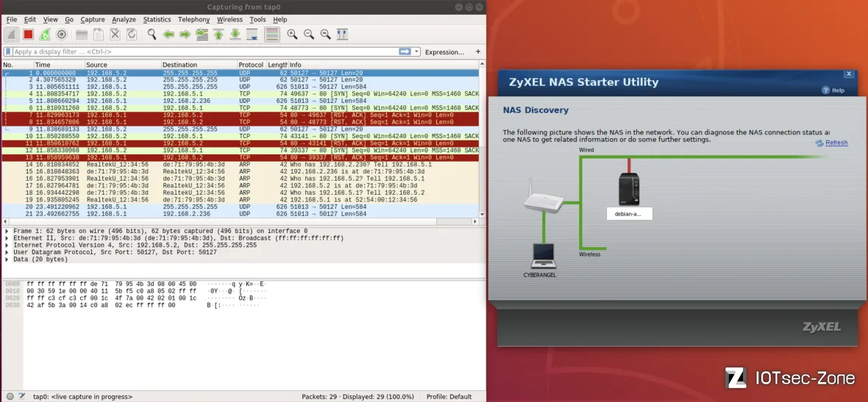Select packet 4 TCP SYN row

[241, 94]
